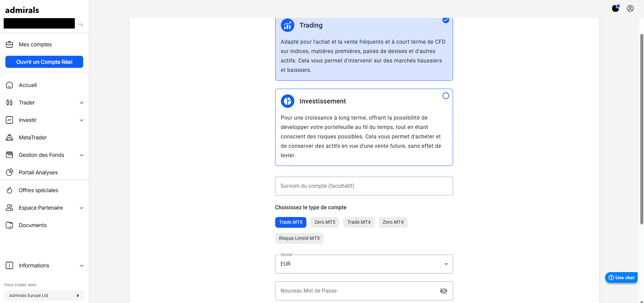Click the "Vous tradez avec" text
644x303 pixels.
pos(20,285)
